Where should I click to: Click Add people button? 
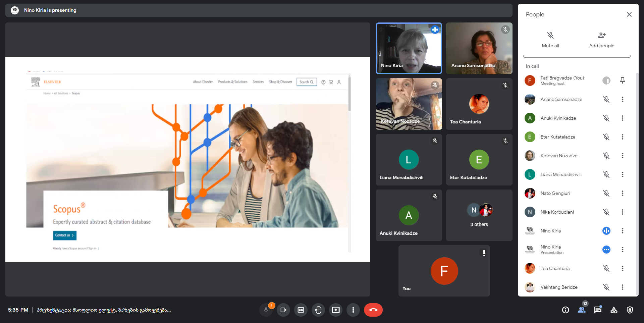[x=602, y=40]
